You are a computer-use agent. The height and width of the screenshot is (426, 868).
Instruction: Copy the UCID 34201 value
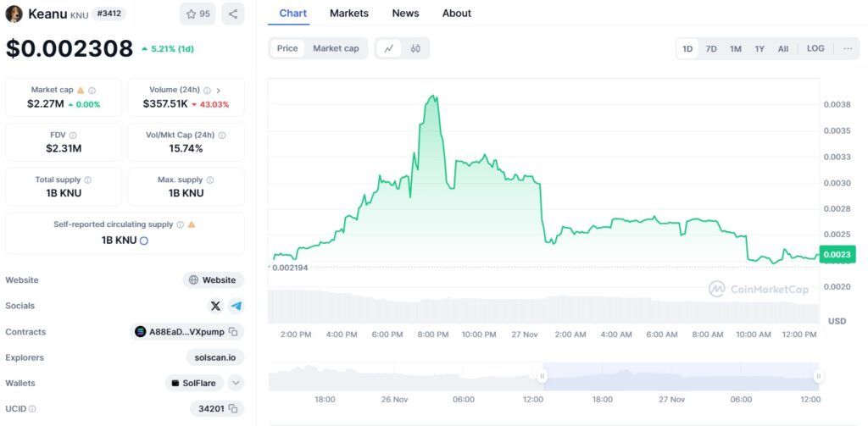pyautogui.click(x=234, y=409)
